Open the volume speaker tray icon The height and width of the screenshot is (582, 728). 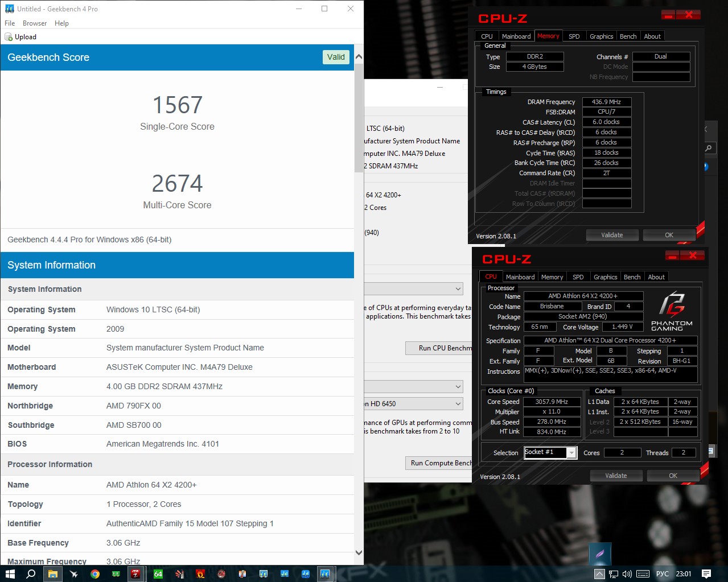[x=627, y=573]
